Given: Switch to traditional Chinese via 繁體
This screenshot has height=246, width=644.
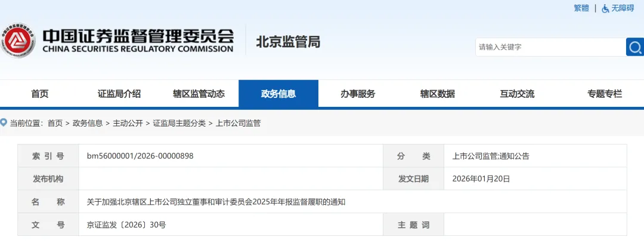Looking at the screenshot, I should click(x=581, y=8).
